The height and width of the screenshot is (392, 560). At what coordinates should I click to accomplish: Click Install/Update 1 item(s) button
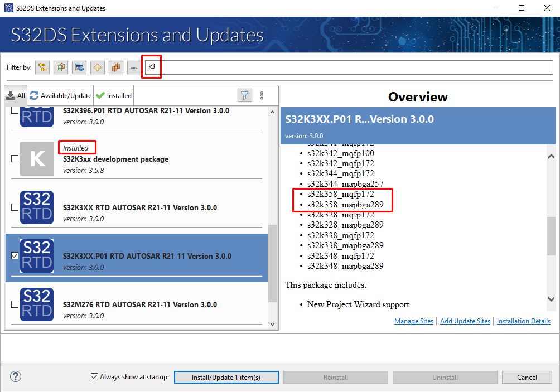[x=226, y=378]
